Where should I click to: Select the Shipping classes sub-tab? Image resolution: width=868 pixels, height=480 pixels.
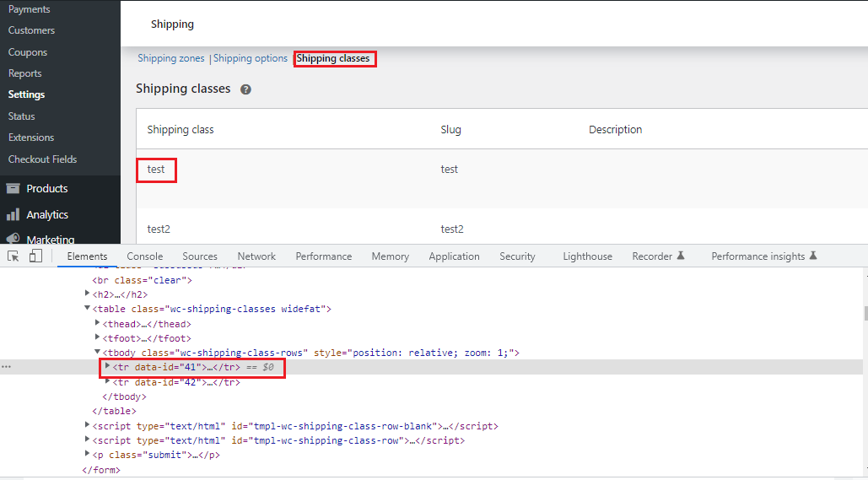333,58
